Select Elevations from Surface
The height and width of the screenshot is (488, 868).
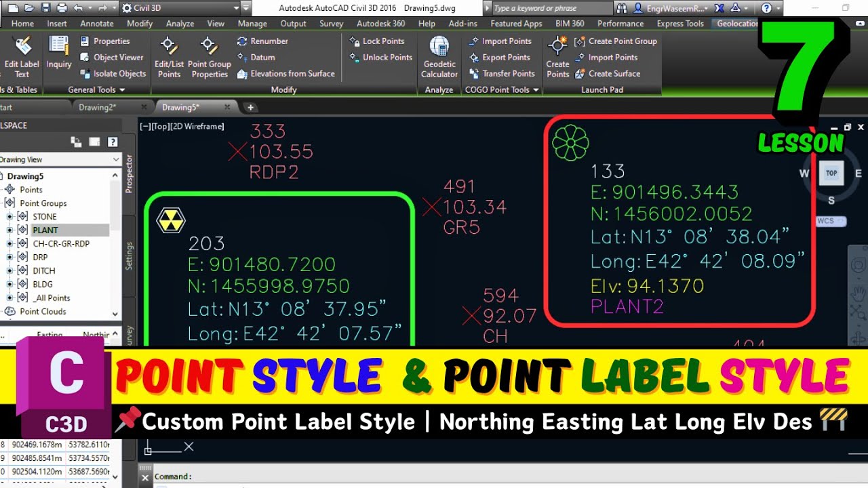(x=285, y=74)
